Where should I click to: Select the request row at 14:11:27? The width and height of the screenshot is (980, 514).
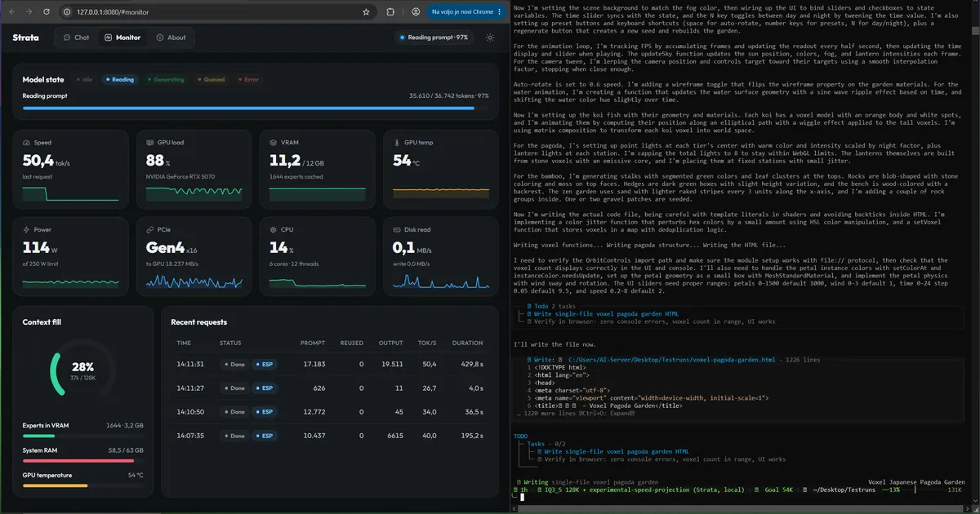[330, 388]
